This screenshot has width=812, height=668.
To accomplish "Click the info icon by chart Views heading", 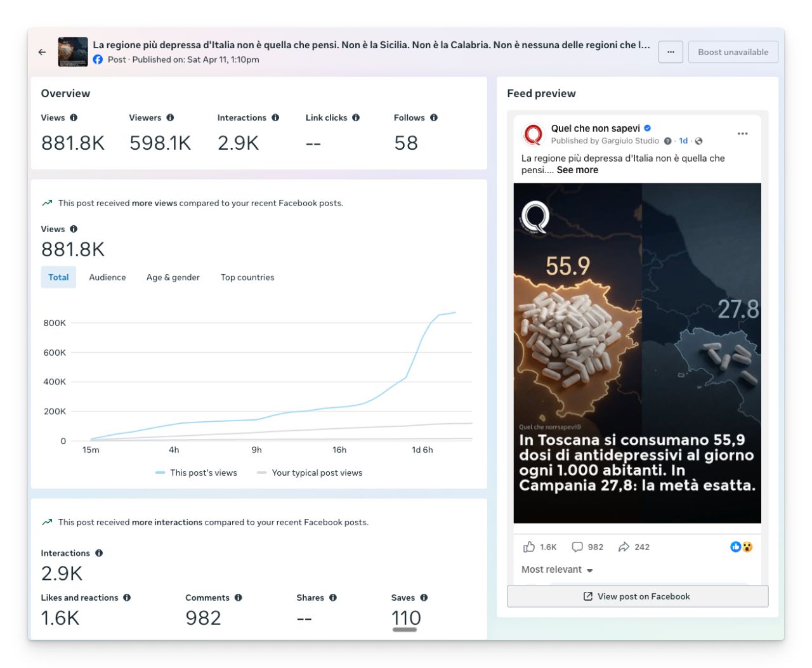I will point(74,229).
